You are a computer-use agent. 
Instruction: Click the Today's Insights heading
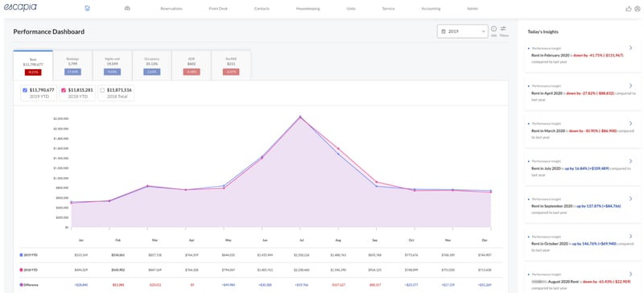(x=543, y=31)
